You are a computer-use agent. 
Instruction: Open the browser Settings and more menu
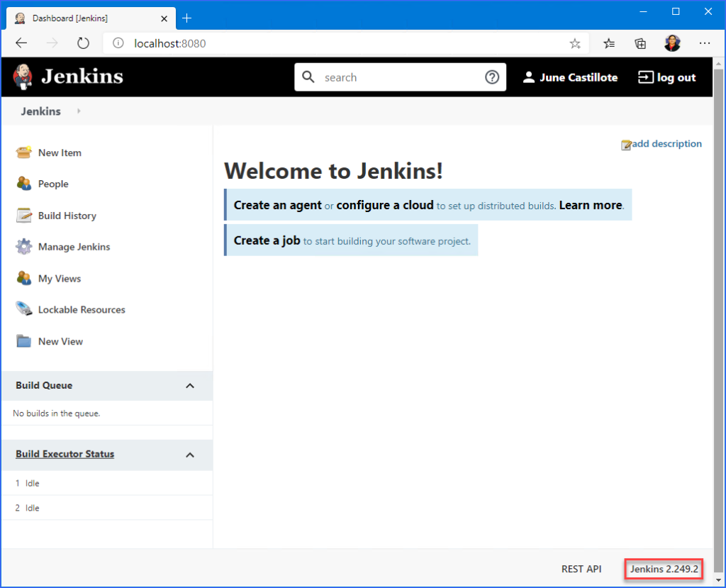pyautogui.click(x=704, y=43)
